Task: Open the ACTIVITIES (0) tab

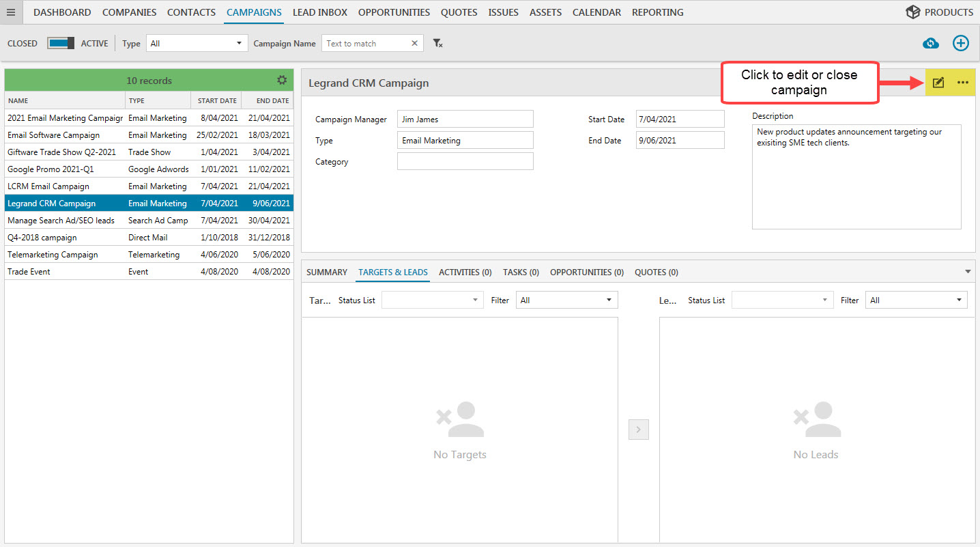Action: 465,272
